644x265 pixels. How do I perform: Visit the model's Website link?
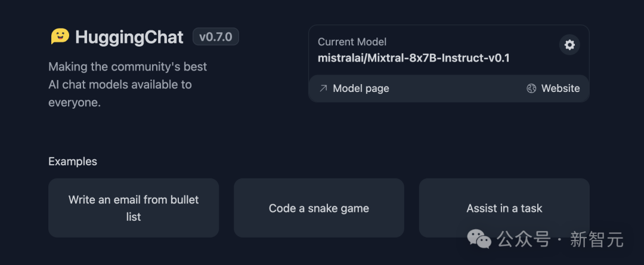560,88
